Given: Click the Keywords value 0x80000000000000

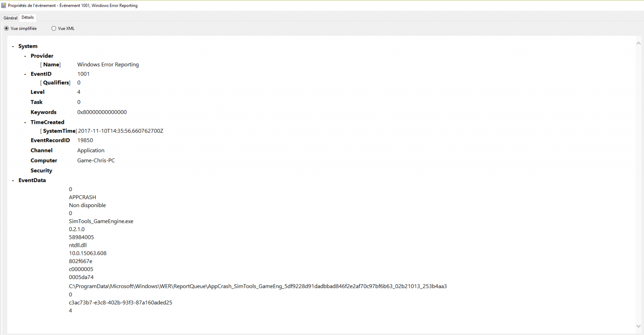Looking at the screenshot, I should point(102,112).
